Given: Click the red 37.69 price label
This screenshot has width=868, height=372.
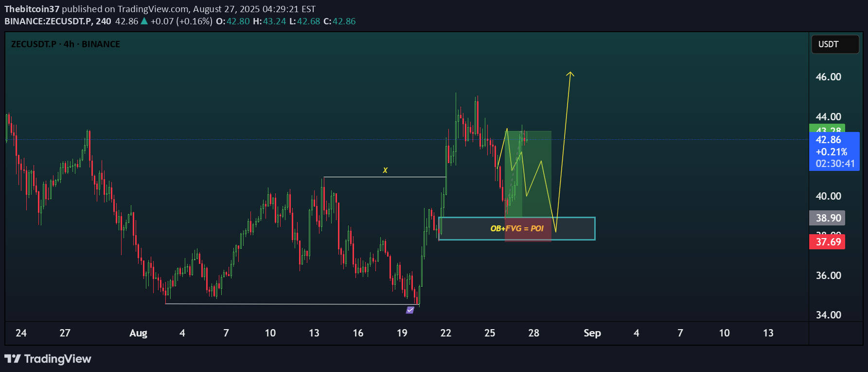Looking at the screenshot, I should [x=827, y=242].
